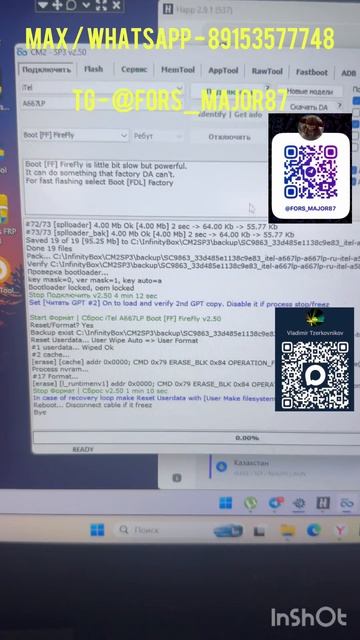Click the small gray icon in Happ sidebar

[x=176, y=478]
